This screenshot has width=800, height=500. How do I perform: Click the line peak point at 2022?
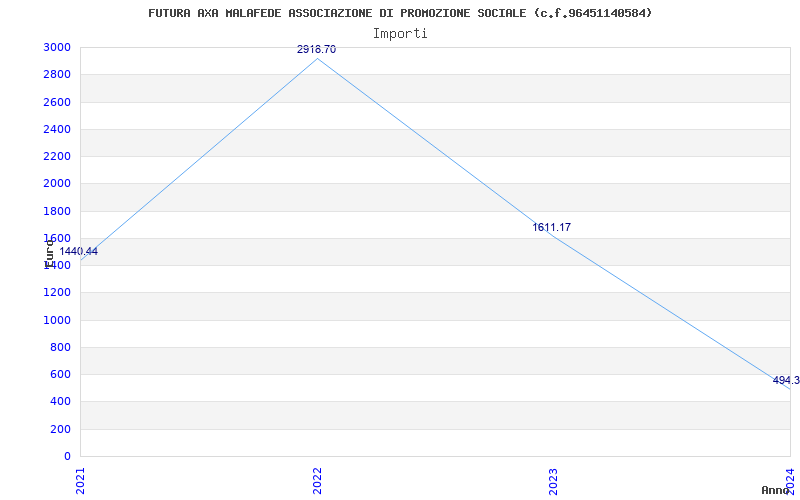coord(317,59)
